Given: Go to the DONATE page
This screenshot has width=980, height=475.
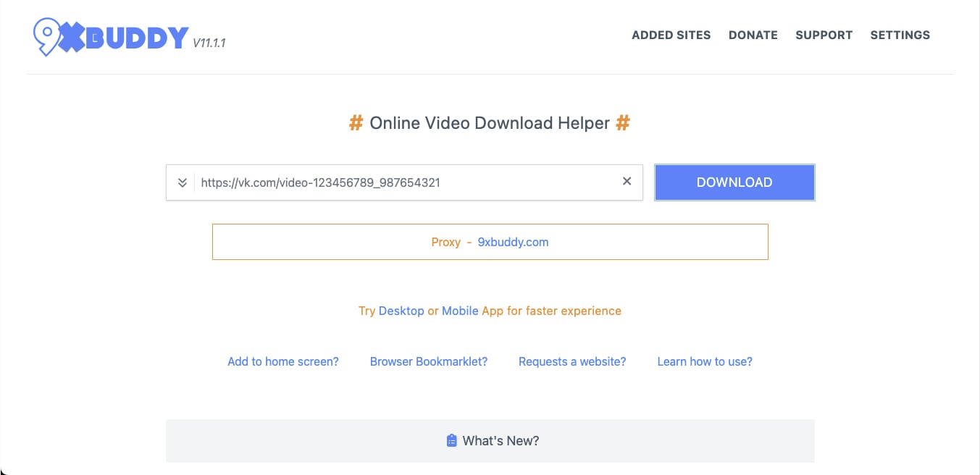Looking at the screenshot, I should point(753,35).
